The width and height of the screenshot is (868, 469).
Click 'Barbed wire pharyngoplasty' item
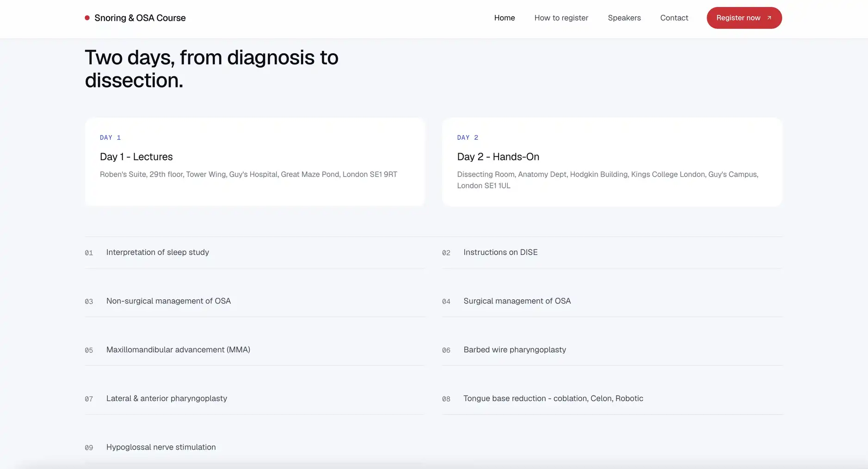pyautogui.click(x=612, y=350)
